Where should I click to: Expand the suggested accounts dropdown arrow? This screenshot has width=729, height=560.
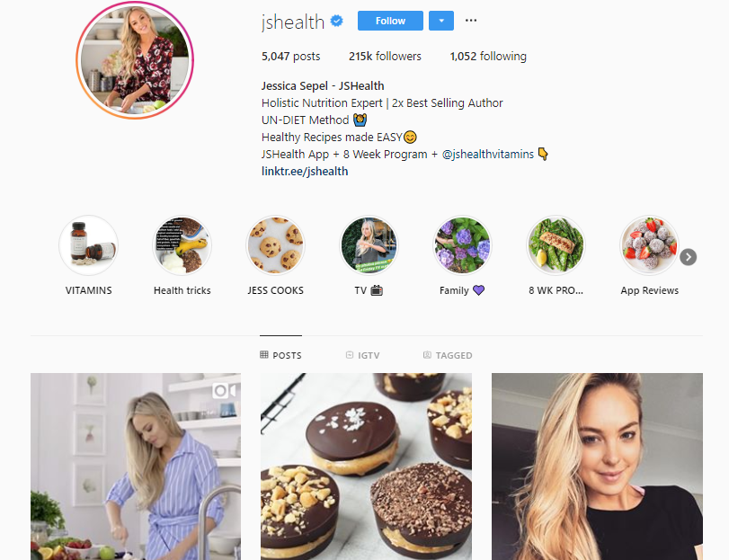[x=441, y=21]
